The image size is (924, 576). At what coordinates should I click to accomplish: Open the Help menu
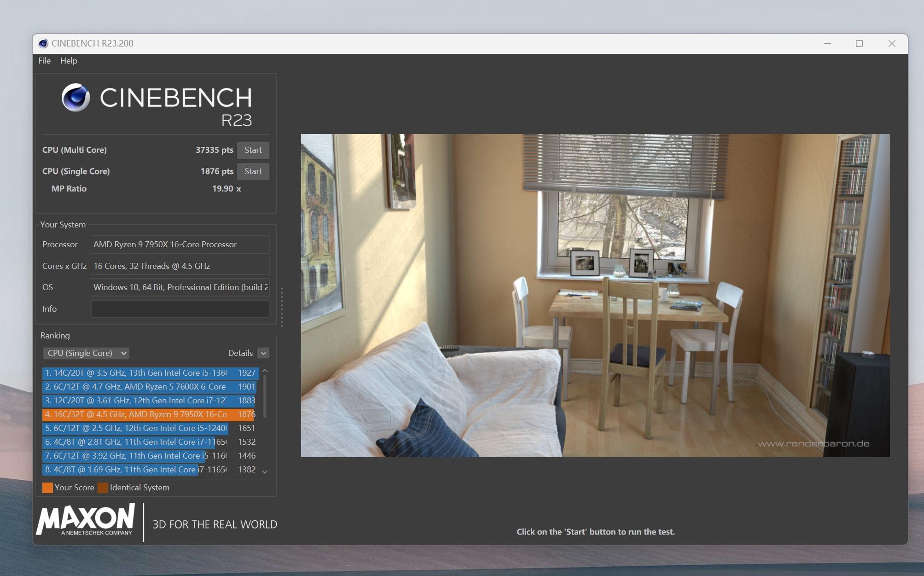69,61
